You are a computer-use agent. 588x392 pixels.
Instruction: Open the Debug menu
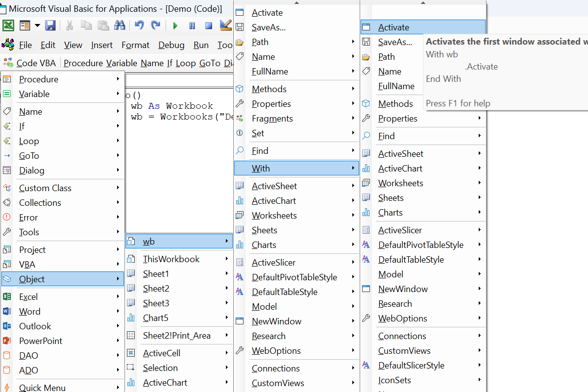coord(171,45)
